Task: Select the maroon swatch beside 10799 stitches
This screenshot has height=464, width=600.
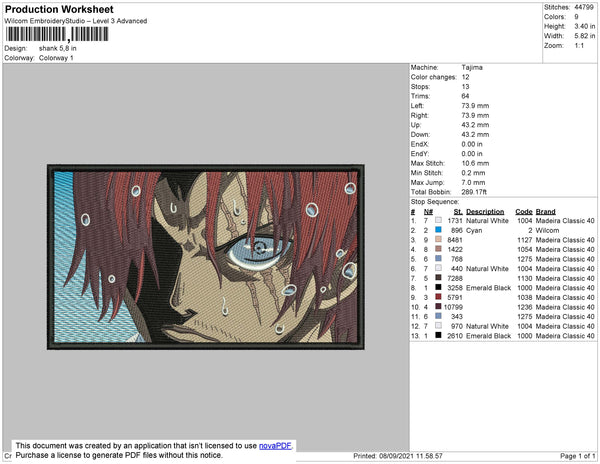Action: [x=439, y=306]
